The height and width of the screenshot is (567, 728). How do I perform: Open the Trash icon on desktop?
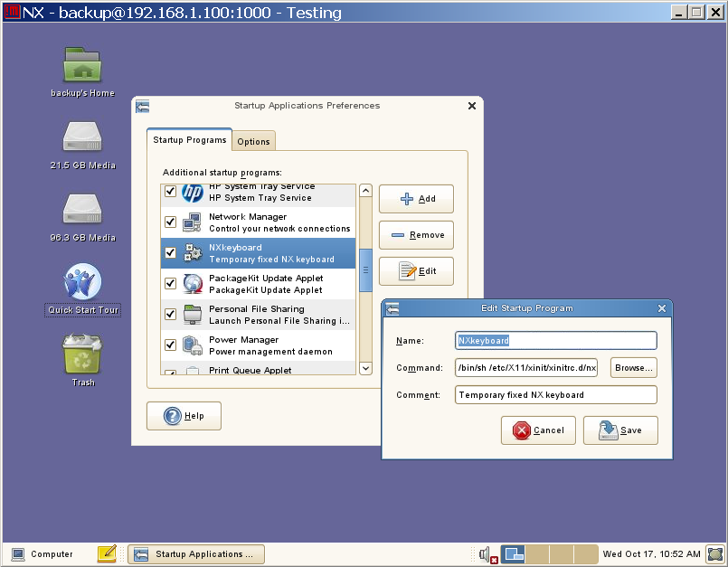tap(82, 354)
